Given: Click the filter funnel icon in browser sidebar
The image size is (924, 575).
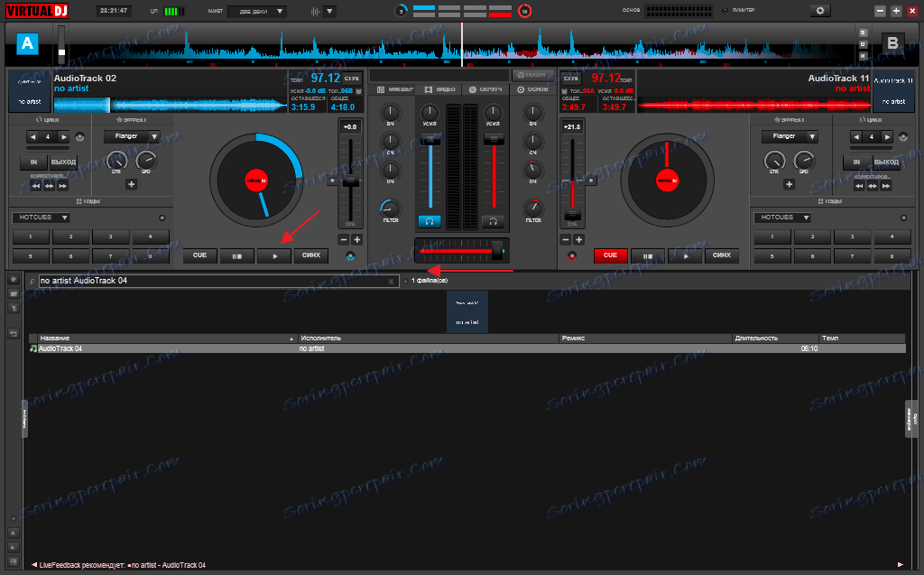Looking at the screenshot, I should pyautogui.click(x=14, y=308).
